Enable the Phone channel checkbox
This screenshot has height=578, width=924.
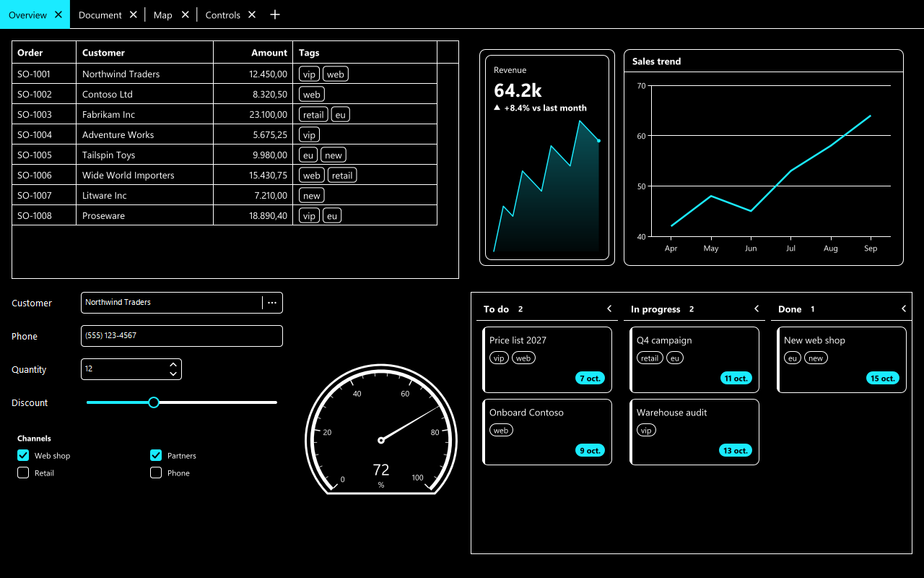[x=156, y=473]
